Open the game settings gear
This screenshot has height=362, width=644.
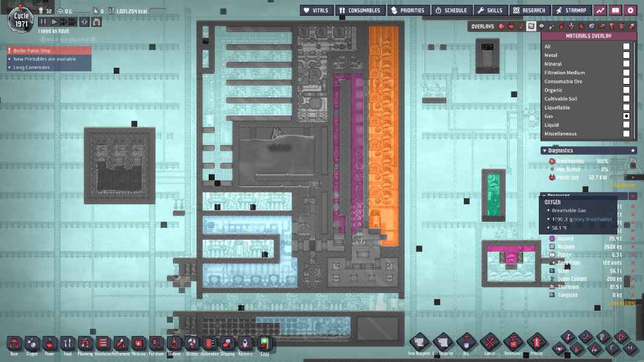[631, 10]
